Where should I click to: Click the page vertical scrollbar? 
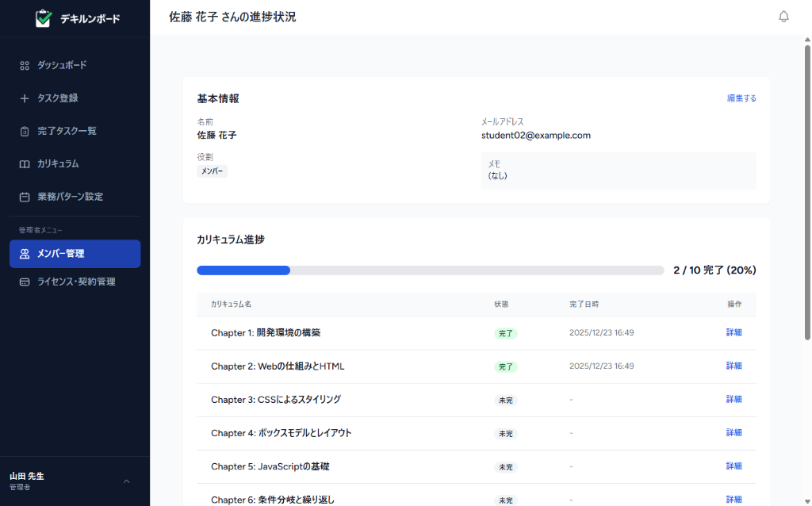click(807, 190)
